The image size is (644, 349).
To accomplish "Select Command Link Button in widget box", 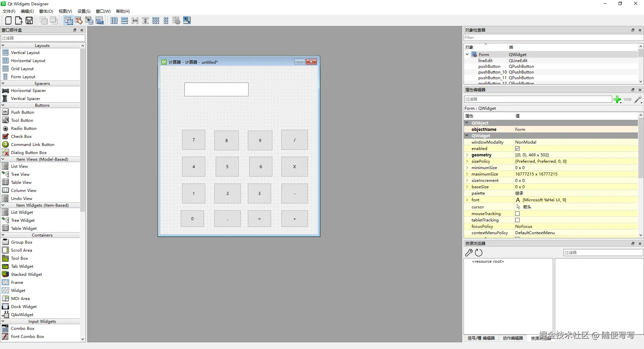I will 33,144.
